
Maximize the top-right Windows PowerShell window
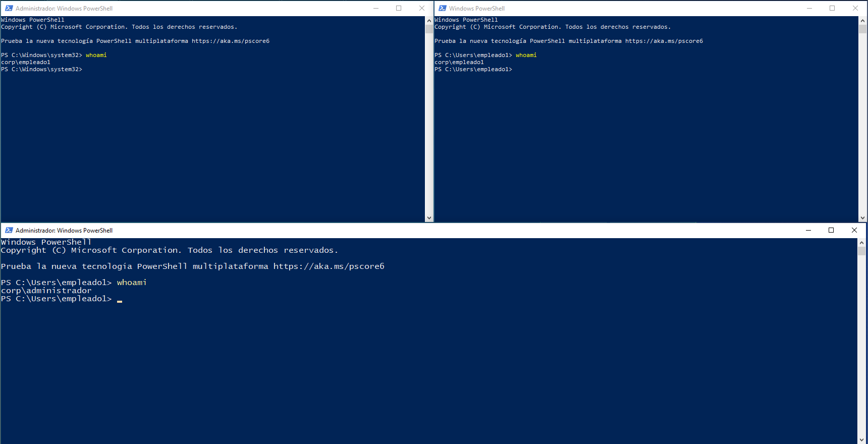(x=832, y=8)
